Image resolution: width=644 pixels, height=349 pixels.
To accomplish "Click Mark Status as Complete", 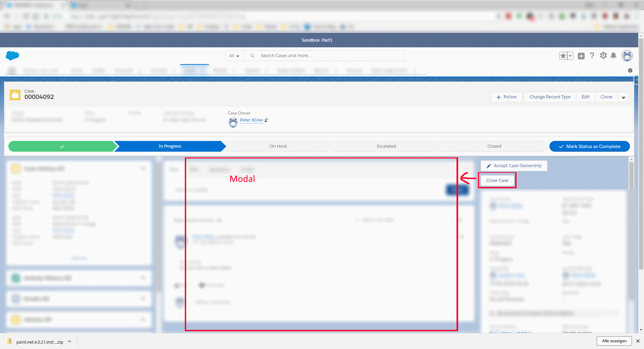I will 590,146.
